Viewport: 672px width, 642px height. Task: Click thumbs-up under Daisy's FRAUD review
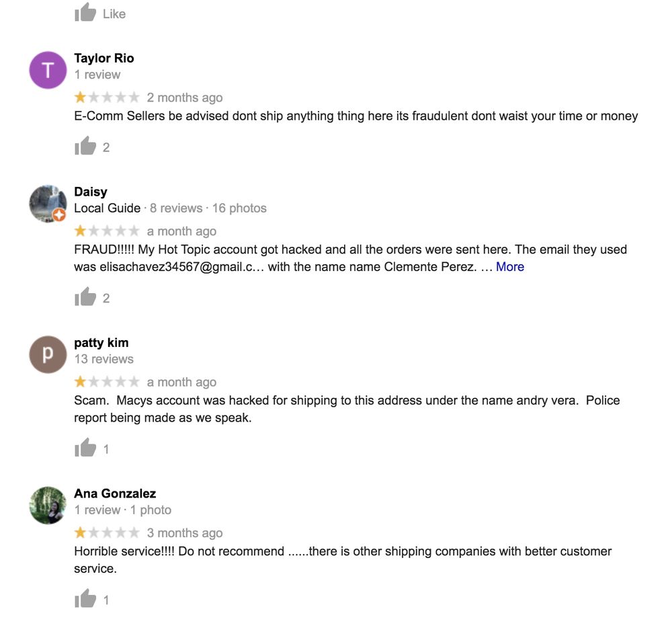85,296
